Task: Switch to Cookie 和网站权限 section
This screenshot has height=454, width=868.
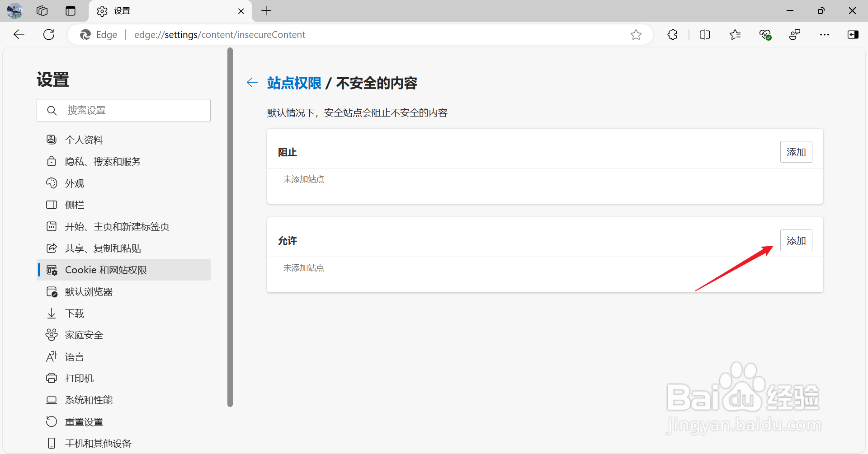Action: (106, 270)
